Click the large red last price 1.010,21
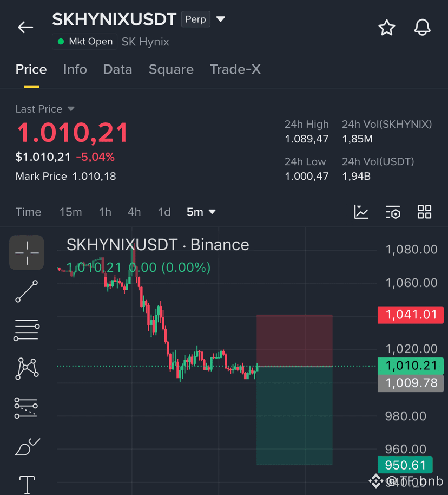Viewport: 448px width, 495px height. pos(73,133)
